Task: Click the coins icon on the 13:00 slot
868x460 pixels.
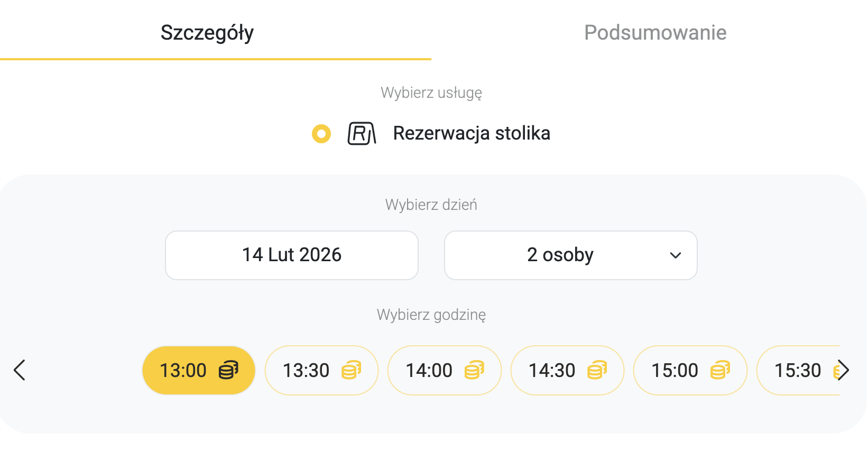Action: [228, 370]
